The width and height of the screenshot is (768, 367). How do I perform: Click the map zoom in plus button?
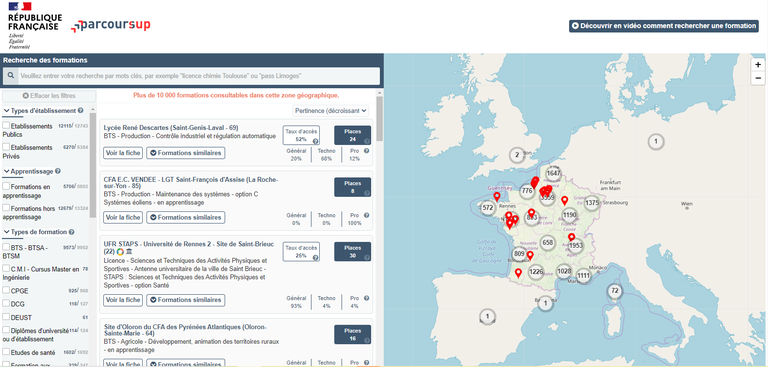pos(758,65)
